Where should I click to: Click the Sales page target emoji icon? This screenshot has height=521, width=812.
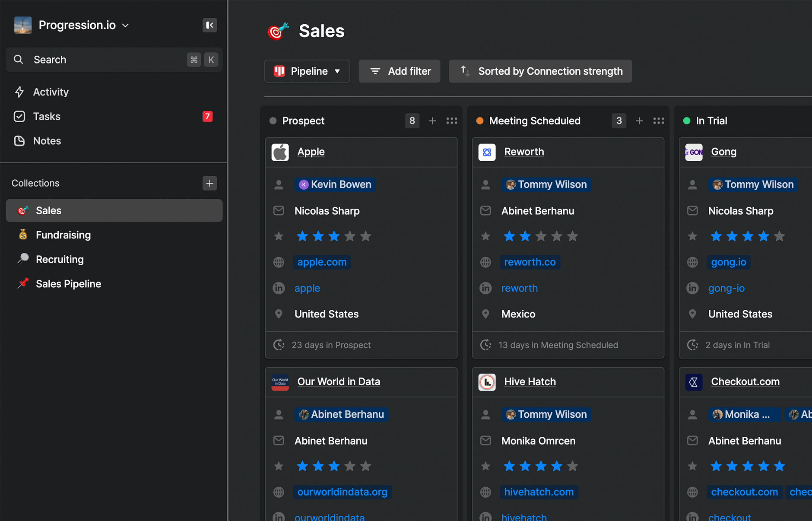[278, 31]
